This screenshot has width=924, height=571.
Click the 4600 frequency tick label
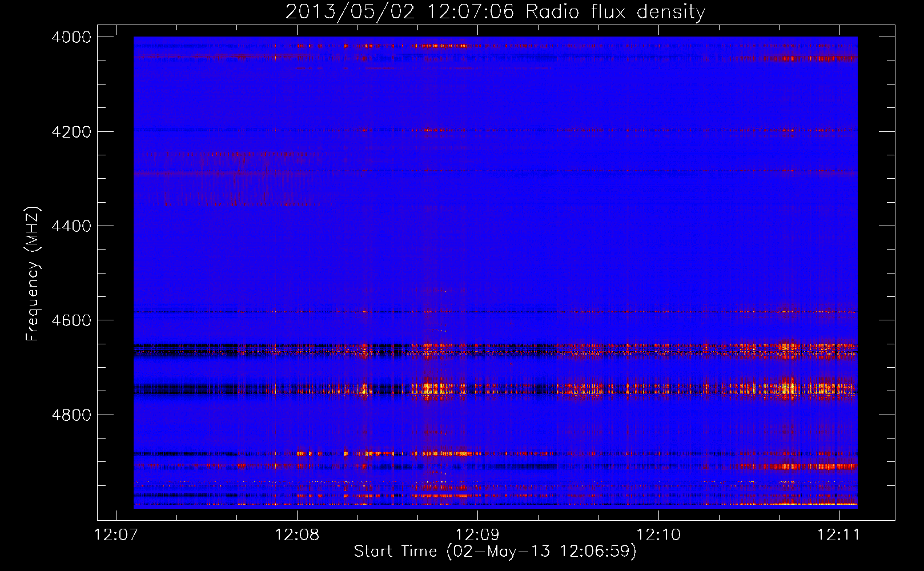71,320
